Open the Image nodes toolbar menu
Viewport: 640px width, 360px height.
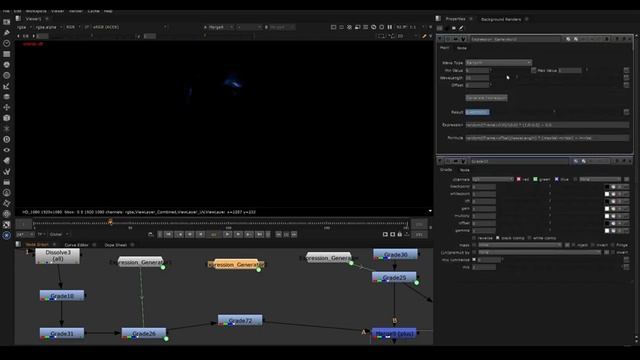click(x=7, y=22)
